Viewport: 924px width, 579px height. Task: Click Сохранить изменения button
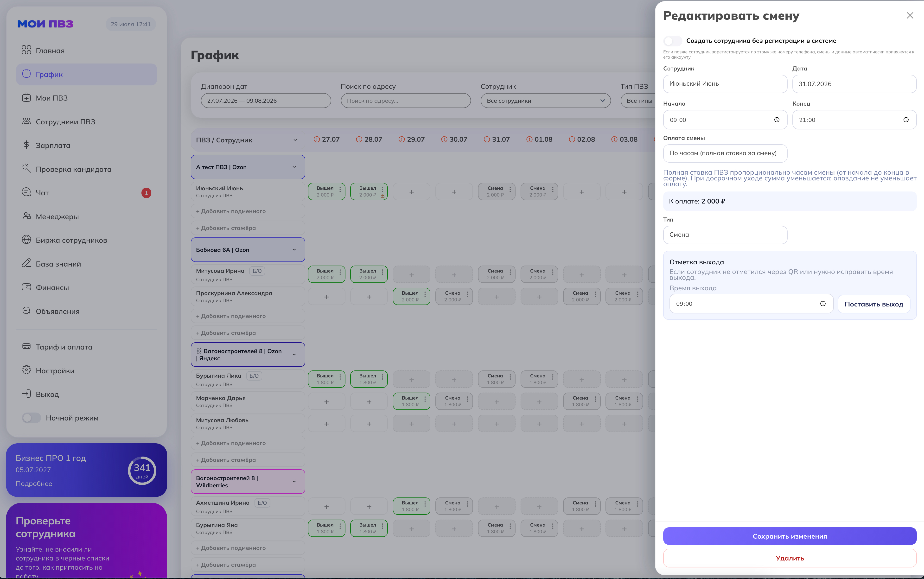click(x=790, y=536)
